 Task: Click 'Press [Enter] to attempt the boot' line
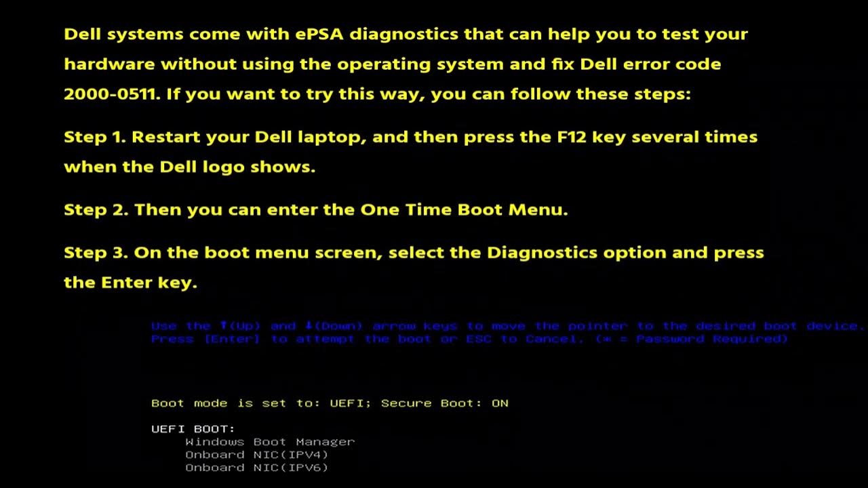tap(469, 338)
